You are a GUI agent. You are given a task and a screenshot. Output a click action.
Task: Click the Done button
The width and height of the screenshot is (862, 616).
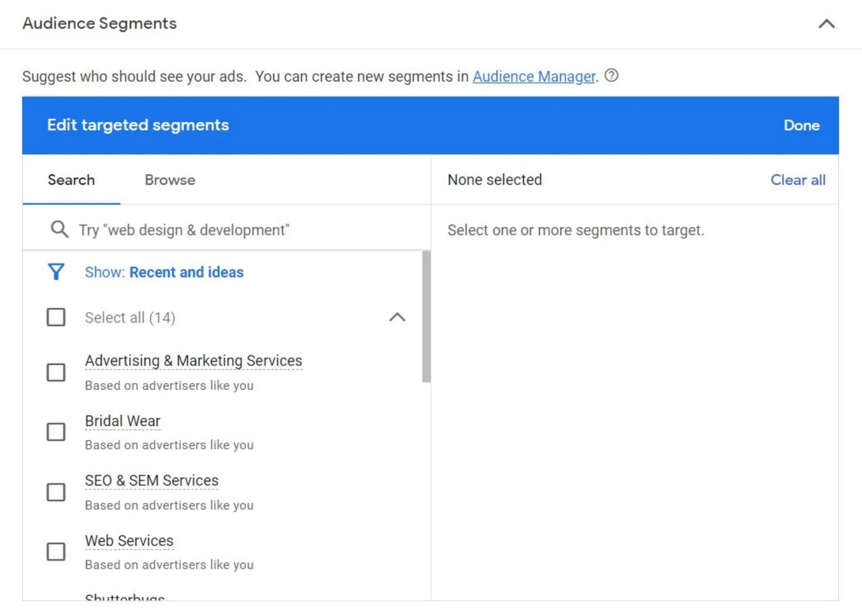pos(802,125)
